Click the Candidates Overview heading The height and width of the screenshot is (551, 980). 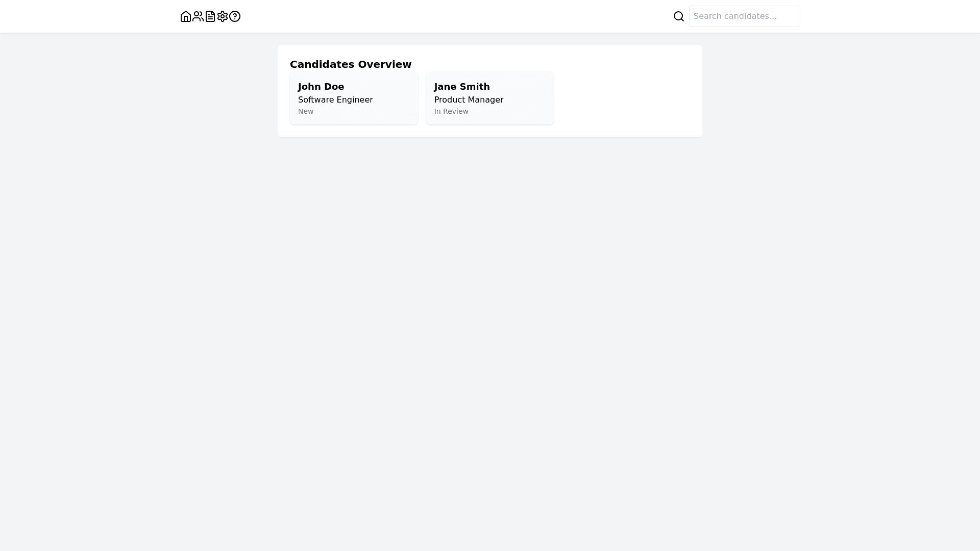pyautogui.click(x=351, y=64)
